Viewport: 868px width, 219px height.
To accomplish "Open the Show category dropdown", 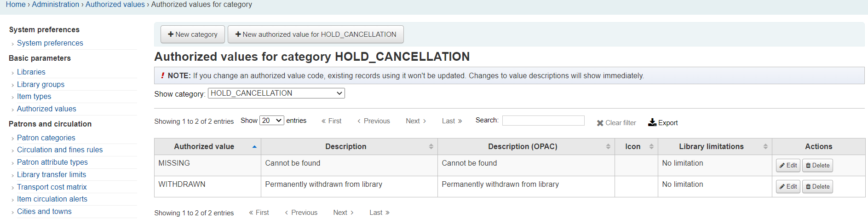I will [x=276, y=93].
